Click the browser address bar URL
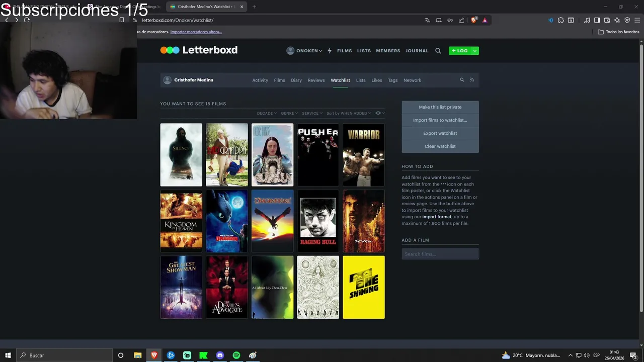Viewport: 644px width, 362px height. pyautogui.click(x=178, y=20)
